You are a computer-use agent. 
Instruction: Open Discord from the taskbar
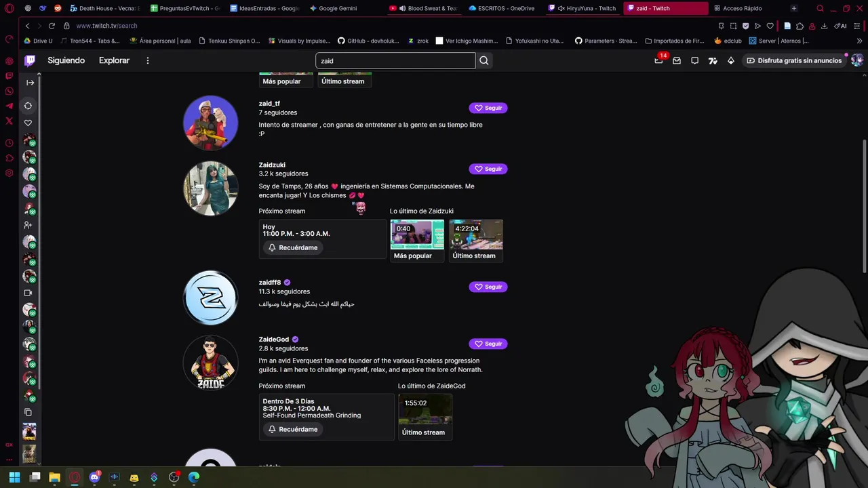point(94,477)
